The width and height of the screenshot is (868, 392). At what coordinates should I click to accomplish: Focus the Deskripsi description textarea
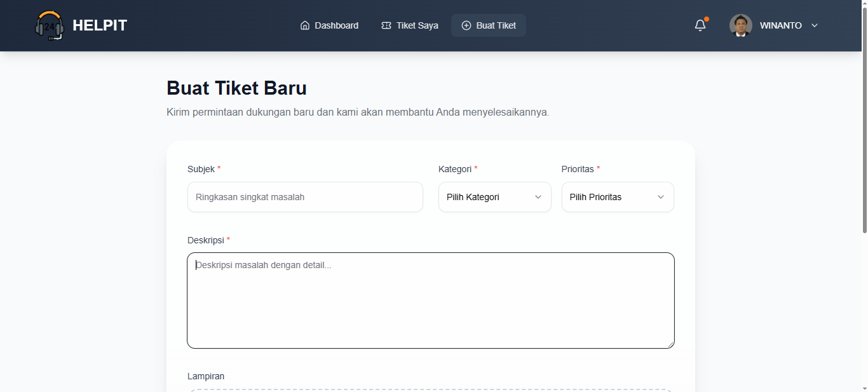click(430, 299)
